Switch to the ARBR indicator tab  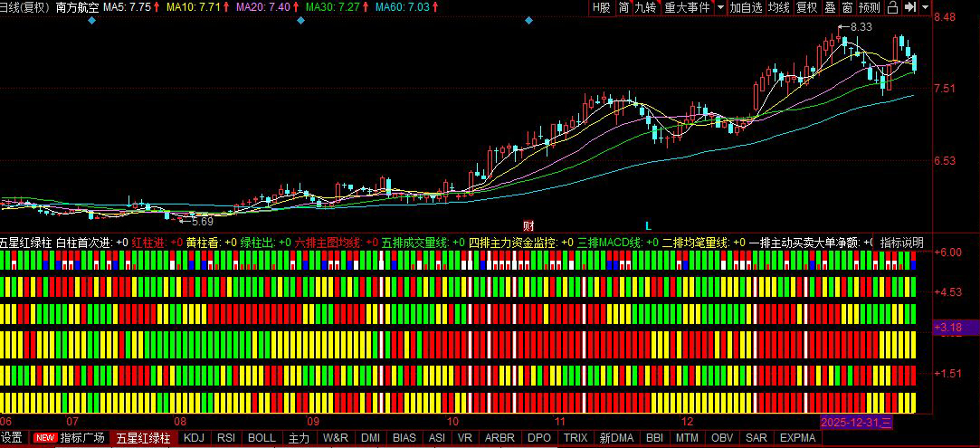click(500, 437)
